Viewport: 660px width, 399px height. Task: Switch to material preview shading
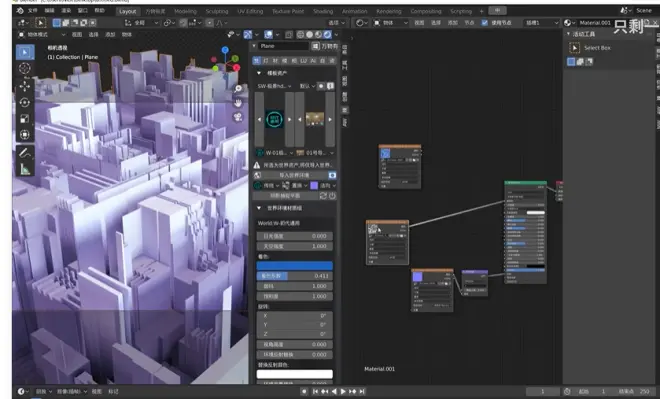(x=318, y=35)
